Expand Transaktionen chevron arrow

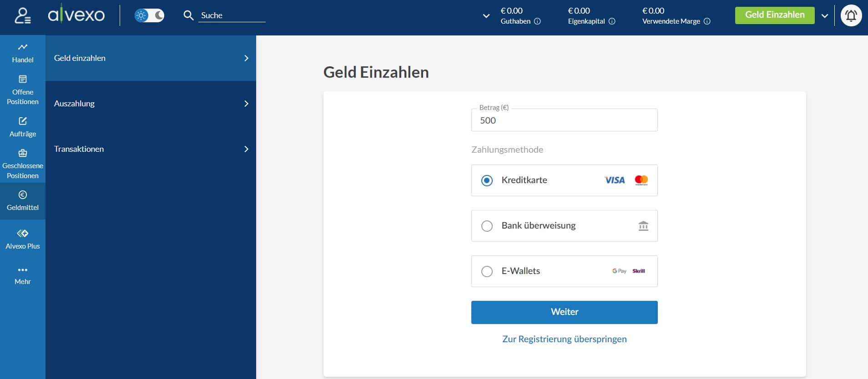246,149
